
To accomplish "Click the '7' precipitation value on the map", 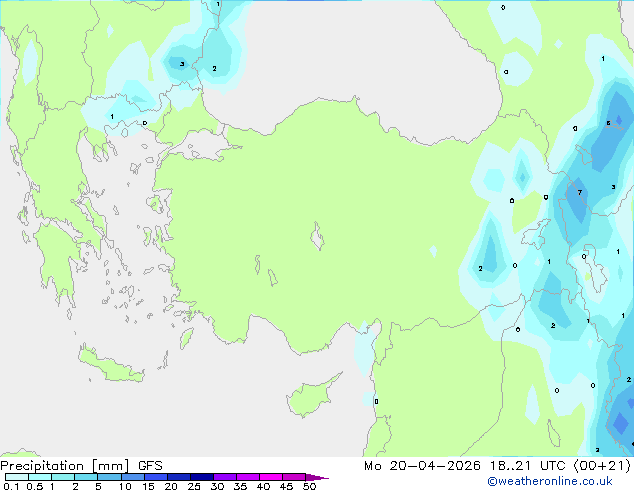I will coord(580,192).
